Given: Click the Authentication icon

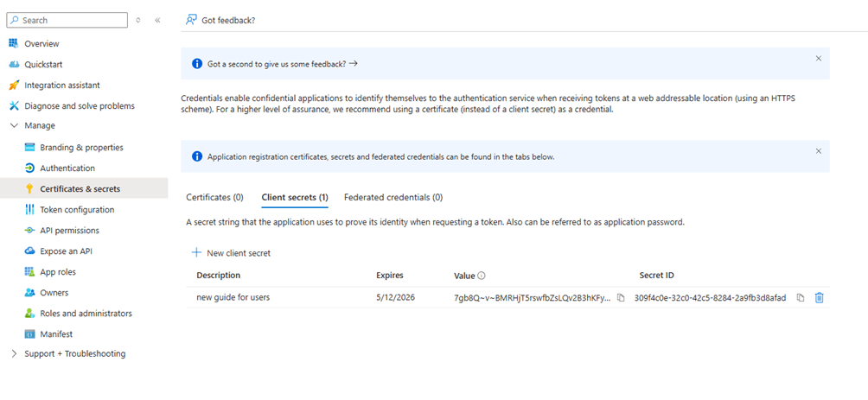Looking at the screenshot, I should click(30, 168).
